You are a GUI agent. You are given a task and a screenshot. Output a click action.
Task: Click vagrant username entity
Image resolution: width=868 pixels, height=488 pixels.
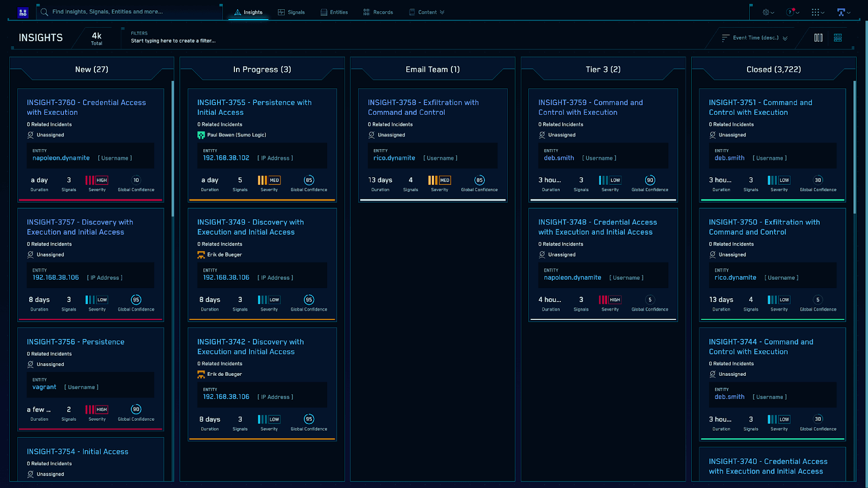pyautogui.click(x=44, y=387)
